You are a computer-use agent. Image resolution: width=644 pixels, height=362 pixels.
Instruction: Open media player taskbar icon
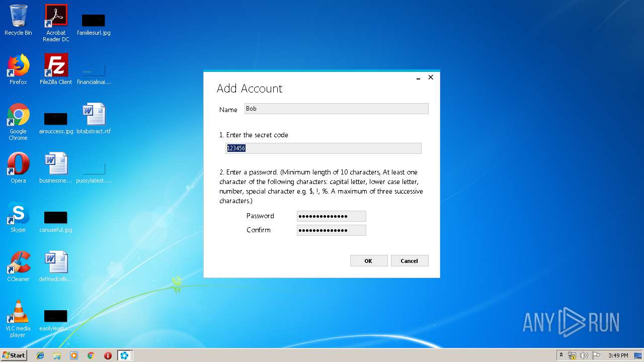tap(74, 355)
